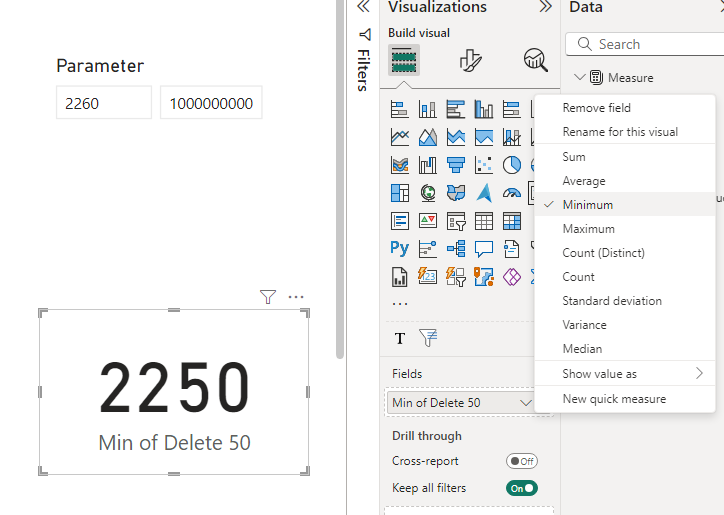This screenshot has width=724, height=515.
Task: Open the Analytics magnifier tab
Action: coord(536,60)
